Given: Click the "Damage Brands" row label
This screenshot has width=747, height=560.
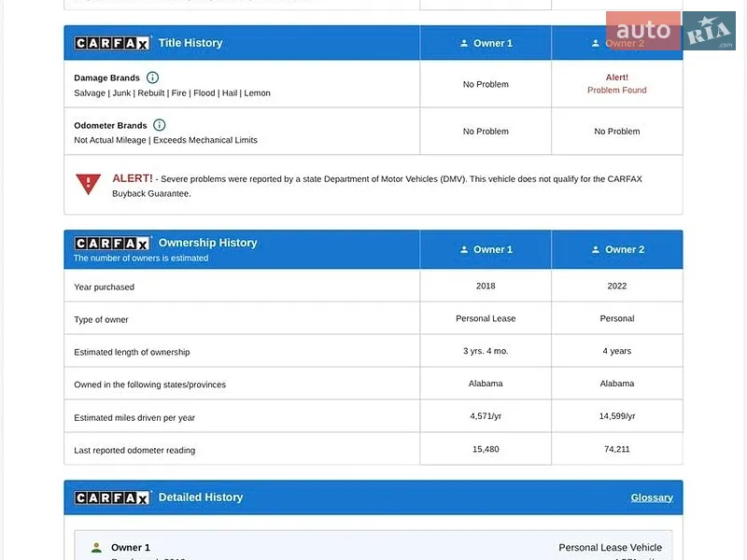Looking at the screenshot, I should pos(106,77).
